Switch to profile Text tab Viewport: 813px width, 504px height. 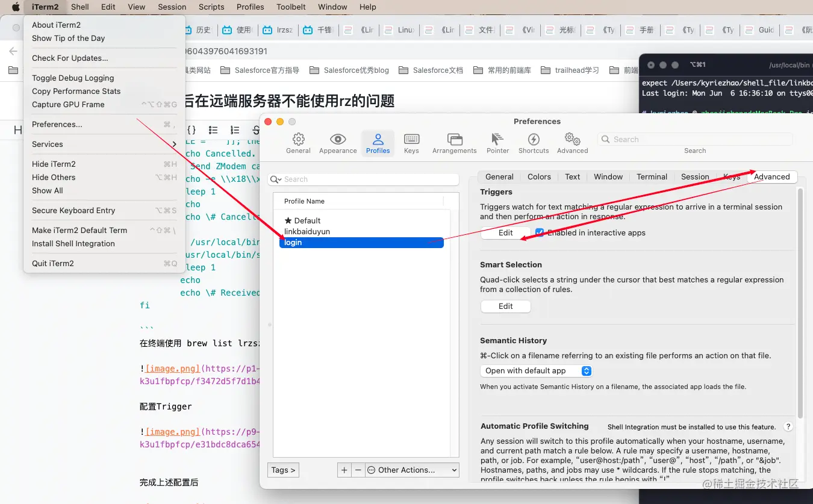tap(573, 176)
